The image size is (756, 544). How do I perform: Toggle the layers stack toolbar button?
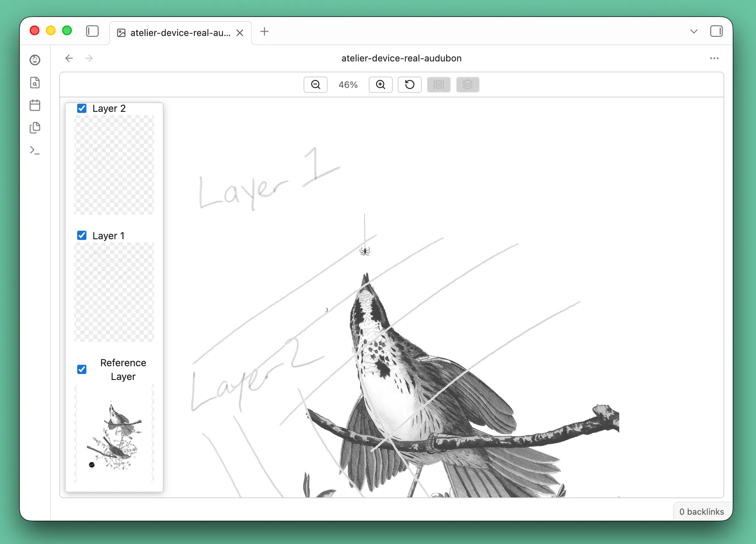(468, 85)
